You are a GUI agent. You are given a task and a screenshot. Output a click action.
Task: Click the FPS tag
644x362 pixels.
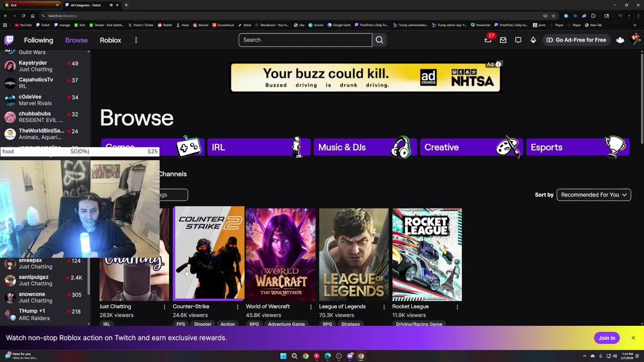pyautogui.click(x=181, y=324)
